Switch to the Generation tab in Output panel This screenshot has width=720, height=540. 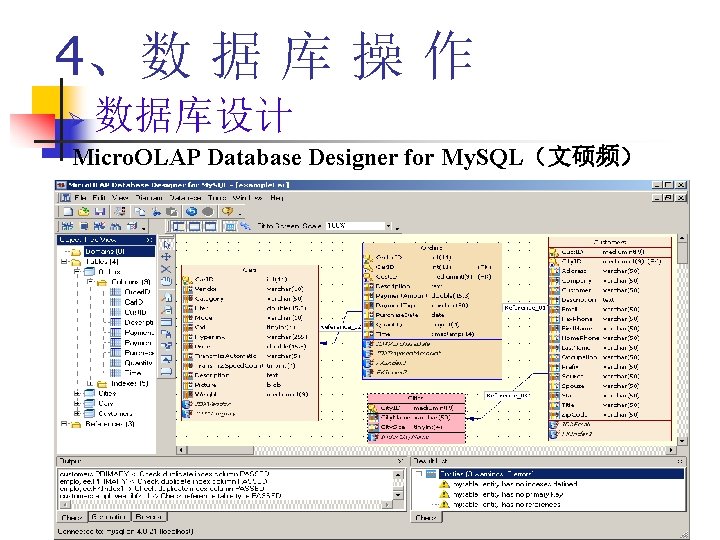pos(108,517)
